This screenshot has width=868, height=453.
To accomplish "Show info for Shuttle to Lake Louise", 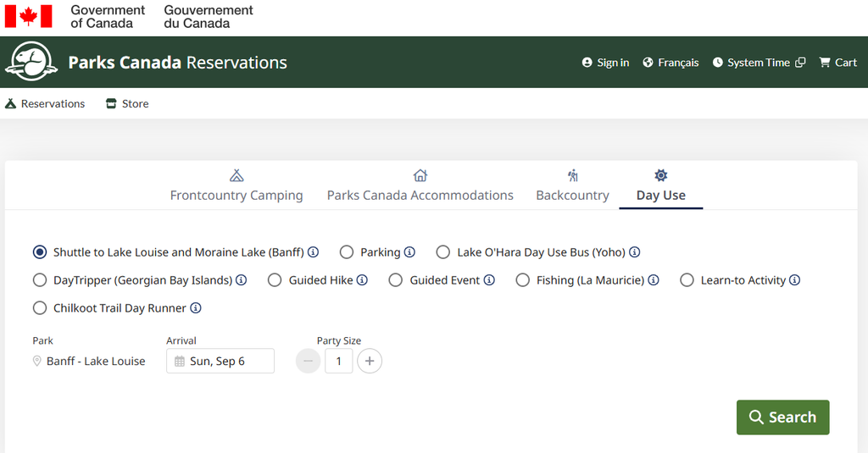I will click(314, 252).
